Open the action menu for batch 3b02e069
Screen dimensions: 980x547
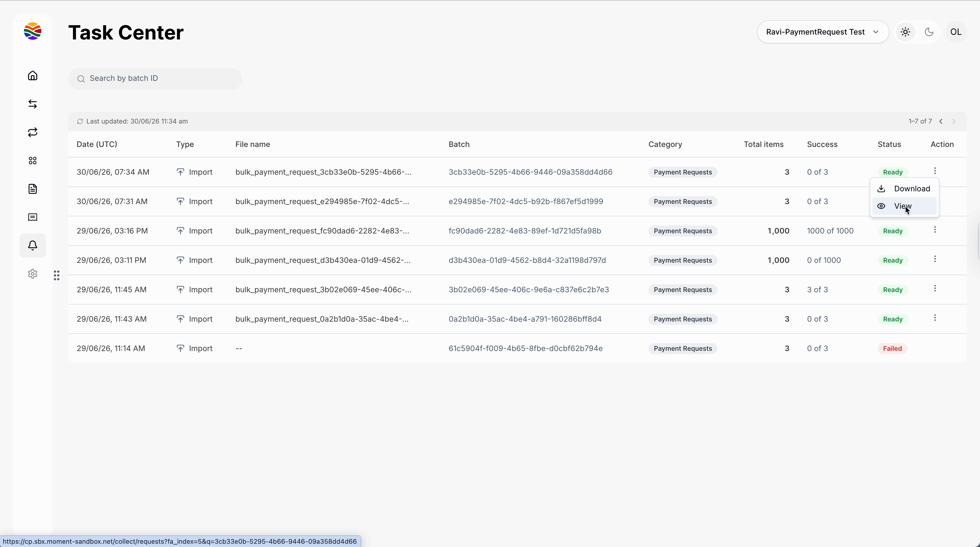coord(935,288)
